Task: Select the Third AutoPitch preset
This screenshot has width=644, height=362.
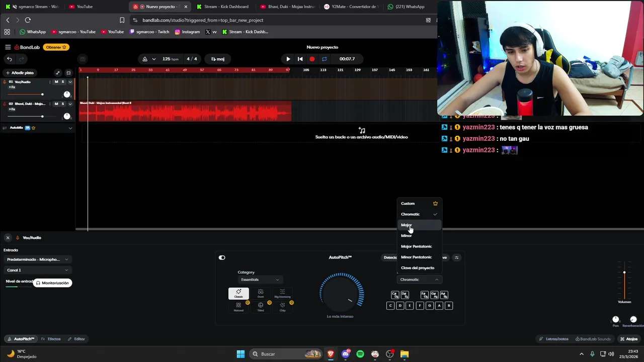Action: (261, 307)
